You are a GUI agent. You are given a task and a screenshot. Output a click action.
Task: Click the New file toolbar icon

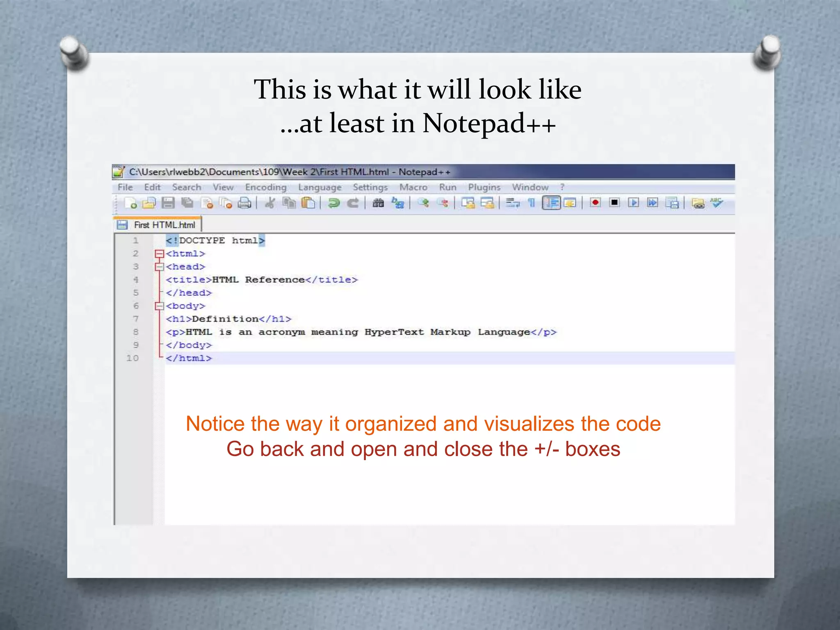point(130,203)
